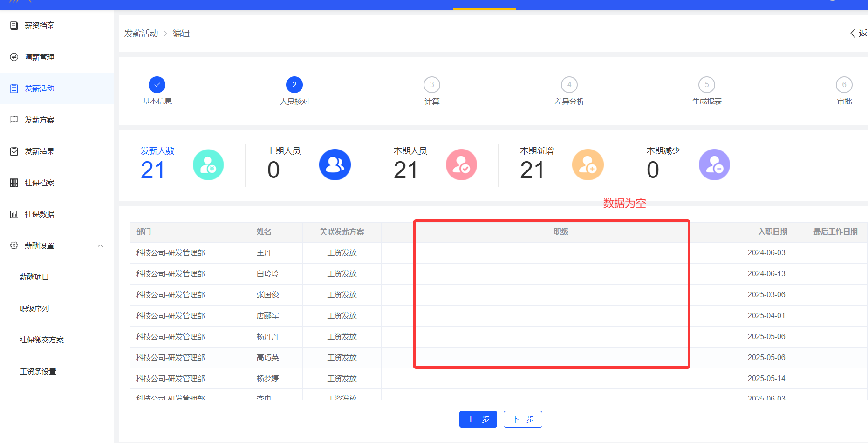The width and height of the screenshot is (868, 443).
Task: Open 社保档案 in the sidebar
Action: (x=40, y=183)
